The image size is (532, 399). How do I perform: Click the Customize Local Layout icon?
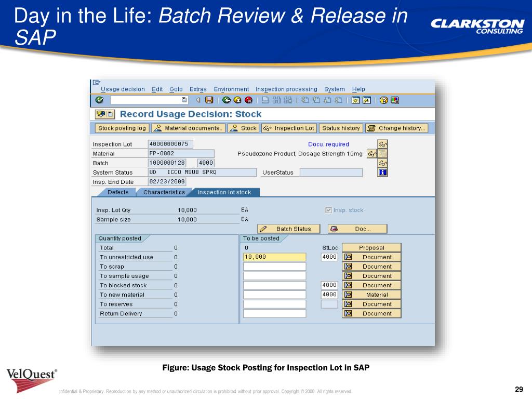click(x=395, y=100)
